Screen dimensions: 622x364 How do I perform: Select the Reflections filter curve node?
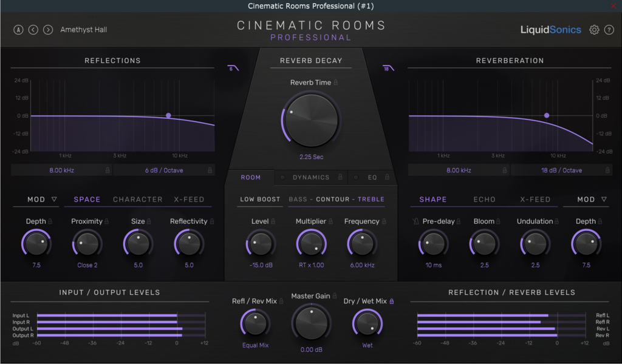[x=169, y=115]
